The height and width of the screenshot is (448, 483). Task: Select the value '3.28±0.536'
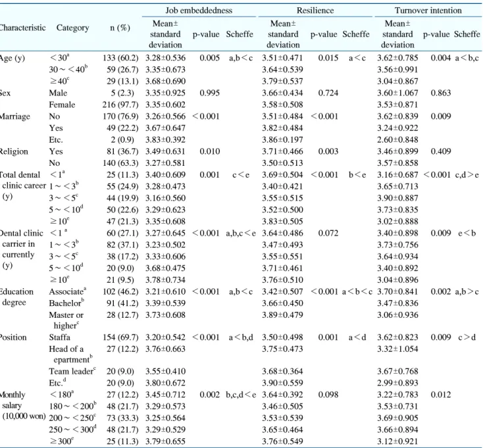click(x=165, y=58)
